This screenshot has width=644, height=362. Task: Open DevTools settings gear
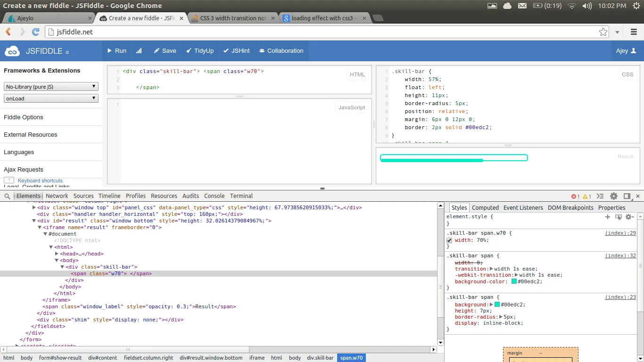pos(614,196)
